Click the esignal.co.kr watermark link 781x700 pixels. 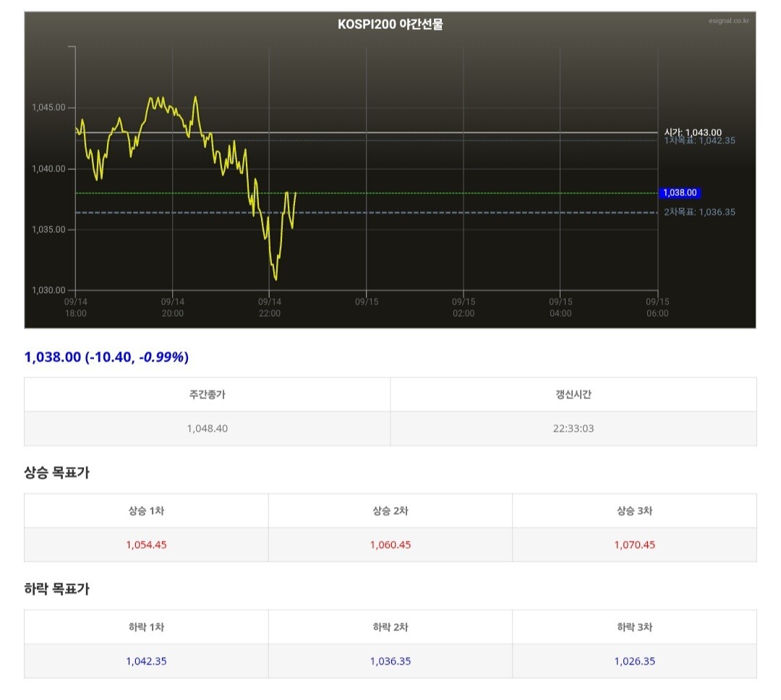tap(728, 20)
